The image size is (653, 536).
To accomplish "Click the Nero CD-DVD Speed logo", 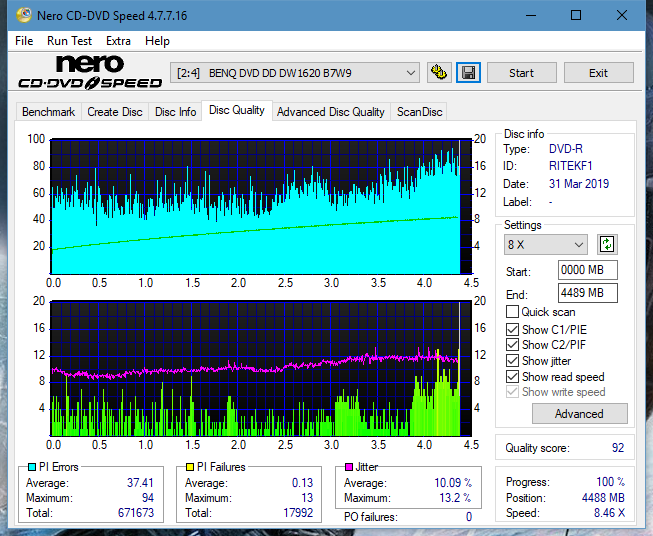I will 90,72.
